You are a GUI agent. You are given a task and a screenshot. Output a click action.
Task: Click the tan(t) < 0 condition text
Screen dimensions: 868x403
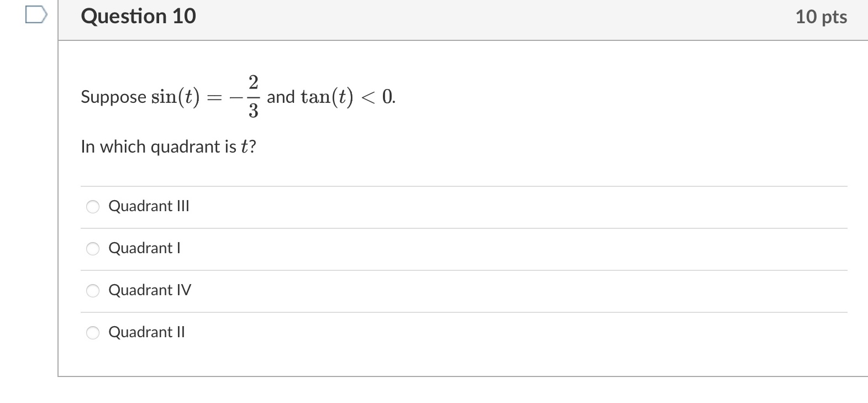coord(347,97)
